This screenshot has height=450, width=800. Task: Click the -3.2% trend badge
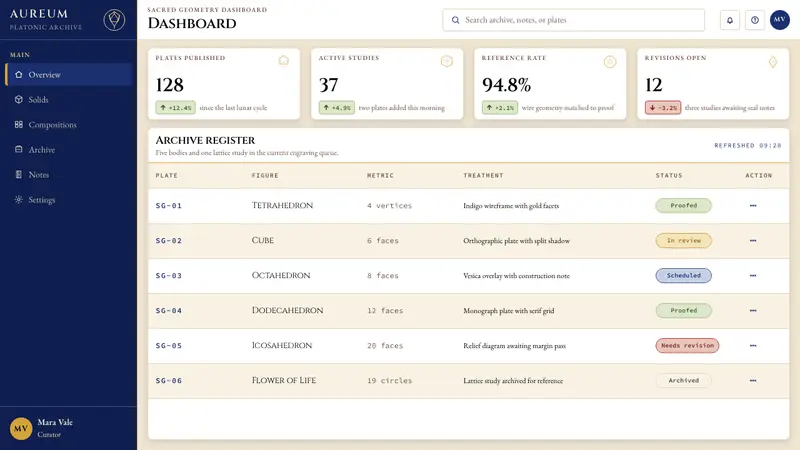click(x=663, y=108)
